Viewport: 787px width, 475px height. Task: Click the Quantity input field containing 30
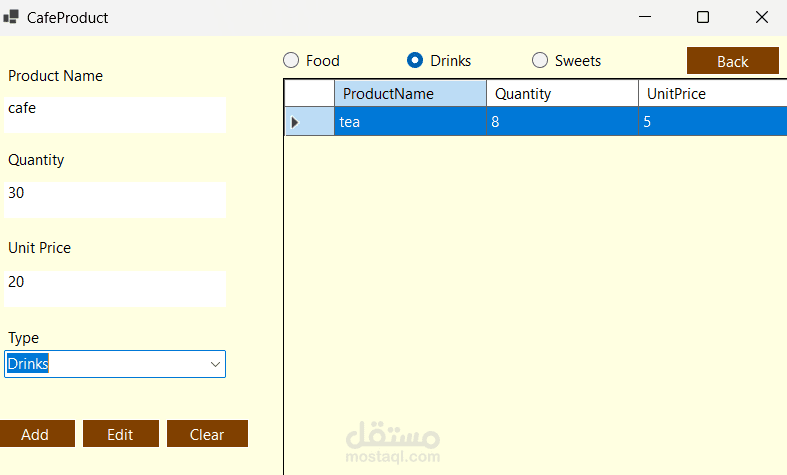click(115, 200)
